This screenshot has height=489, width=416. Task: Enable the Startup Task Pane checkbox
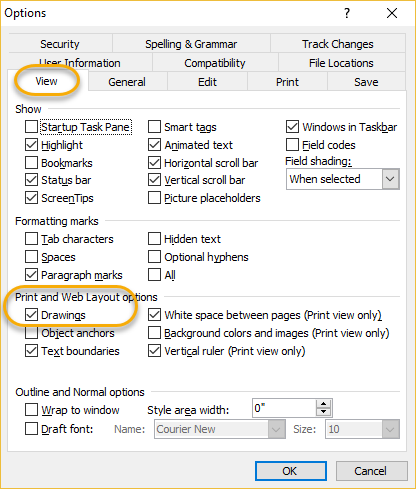click(31, 127)
